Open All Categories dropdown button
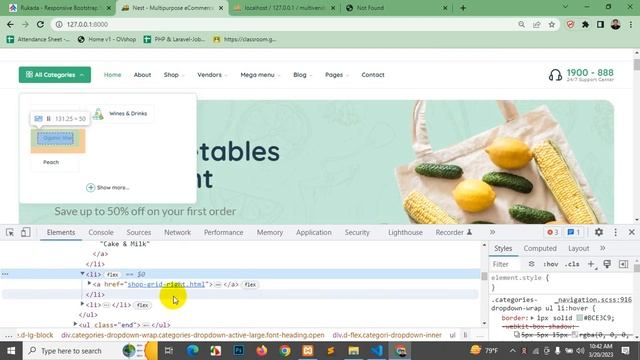The width and height of the screenshot is (640, 360). click(x=55, y=75)
